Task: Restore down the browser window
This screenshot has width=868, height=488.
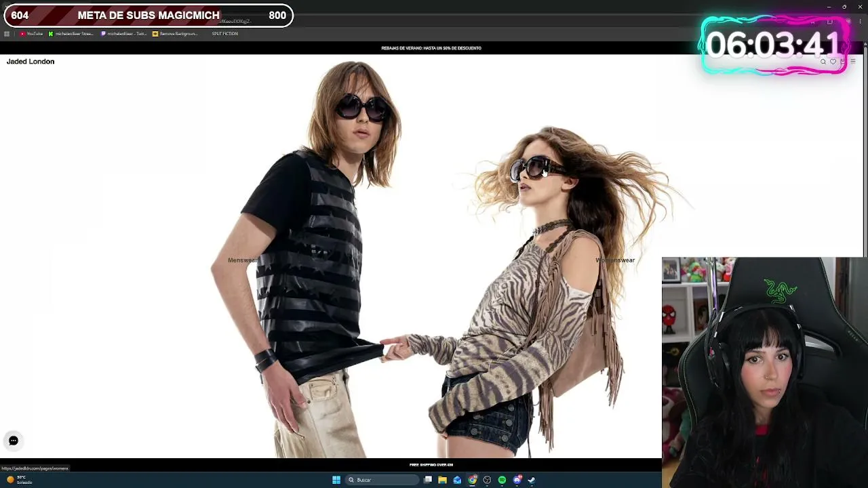Action: [x=844, y=7]
